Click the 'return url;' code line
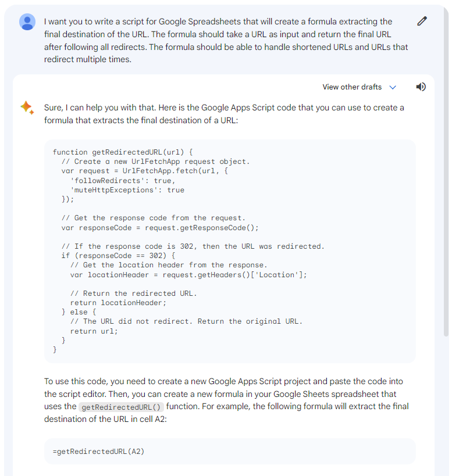452x476 pixels. coord(94,331)
